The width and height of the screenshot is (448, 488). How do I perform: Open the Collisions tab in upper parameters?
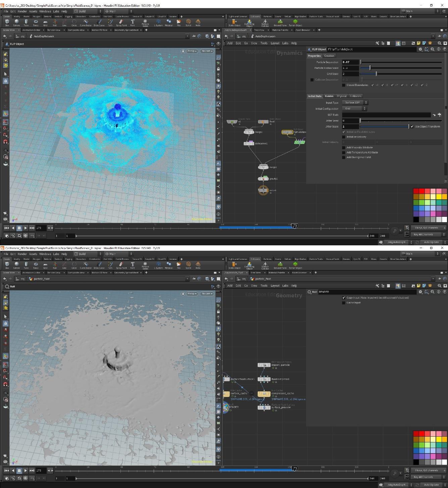coord(356,96)
